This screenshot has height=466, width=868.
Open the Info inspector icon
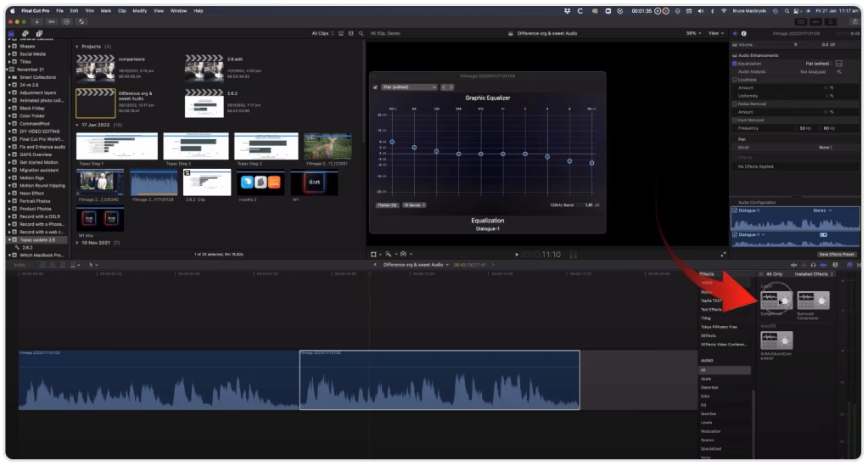[x=744, y=34]
